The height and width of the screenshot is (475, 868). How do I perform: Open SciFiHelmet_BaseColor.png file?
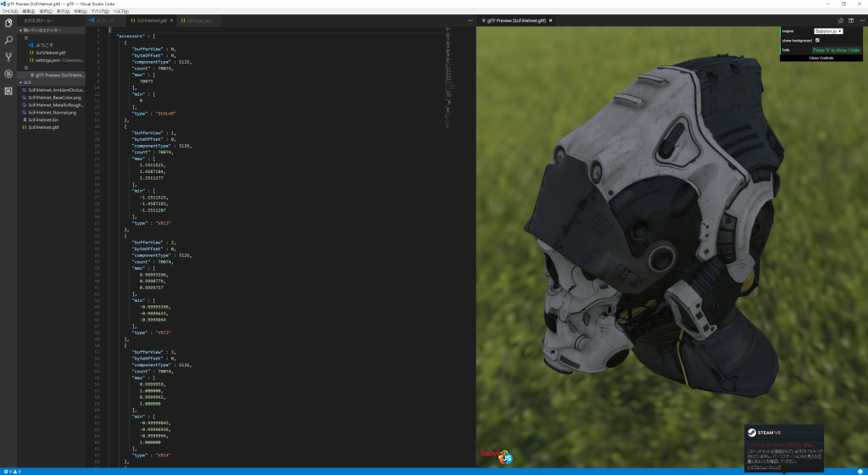click(x=52, y=98)
